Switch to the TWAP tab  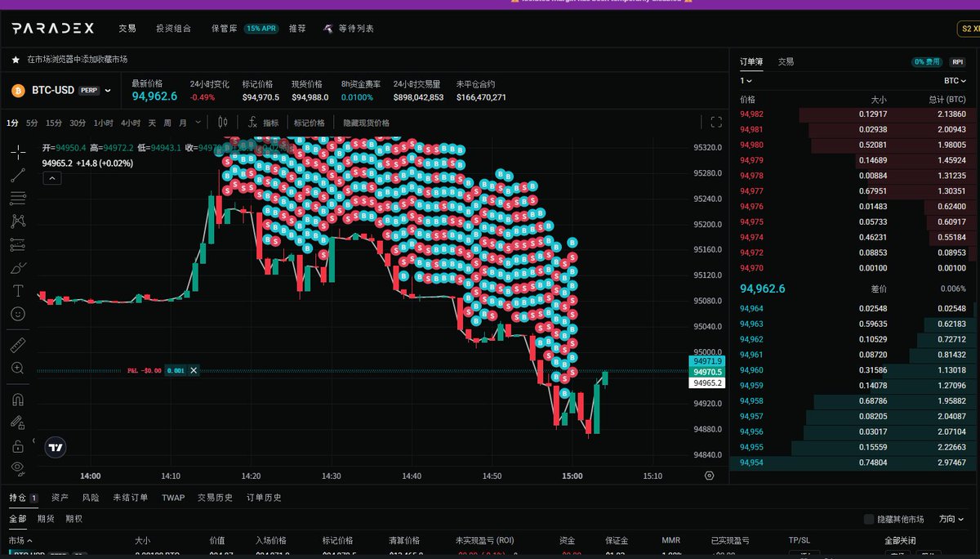[x=173, y=497]
